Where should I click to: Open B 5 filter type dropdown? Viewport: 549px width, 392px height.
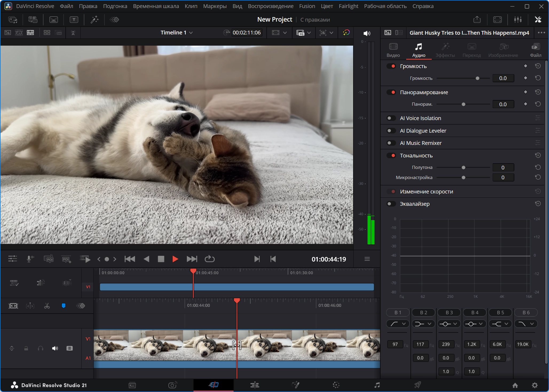(500, 324)
